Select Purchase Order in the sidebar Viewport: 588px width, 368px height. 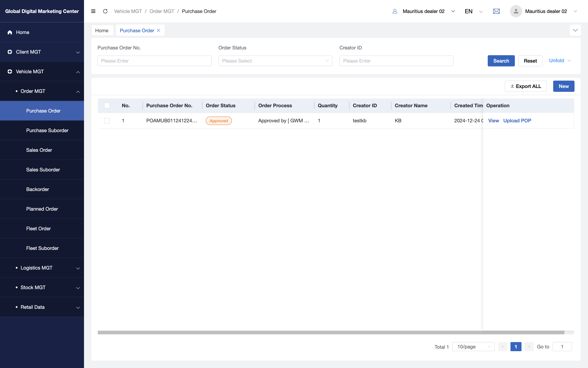pos(42,111)
